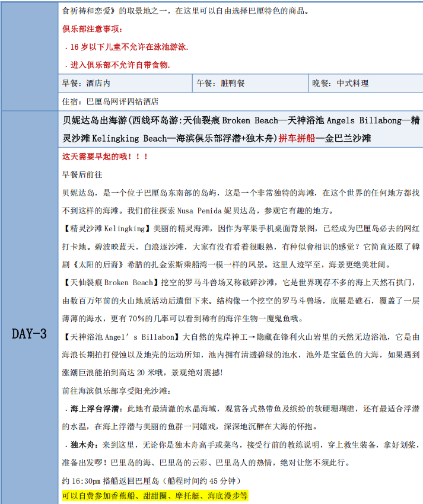Select the cell 晚餐:中式料理

pos(365,83)
